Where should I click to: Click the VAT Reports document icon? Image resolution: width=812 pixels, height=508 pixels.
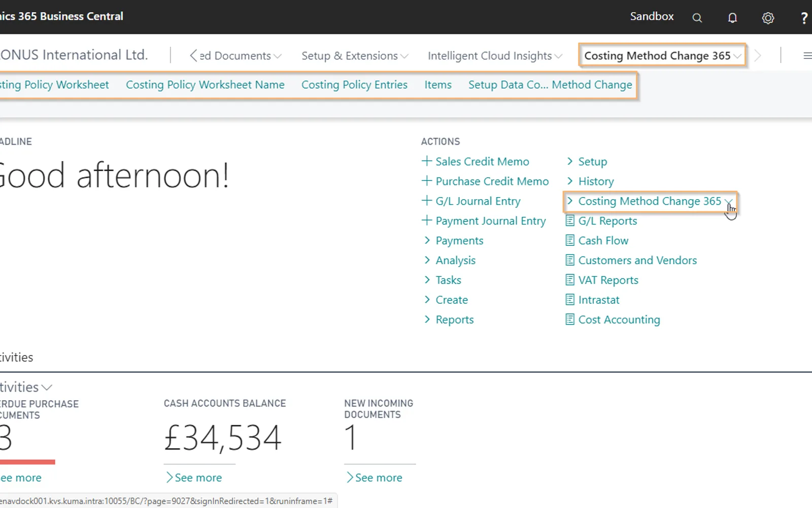pyautogui.click(x=570, y=280)
